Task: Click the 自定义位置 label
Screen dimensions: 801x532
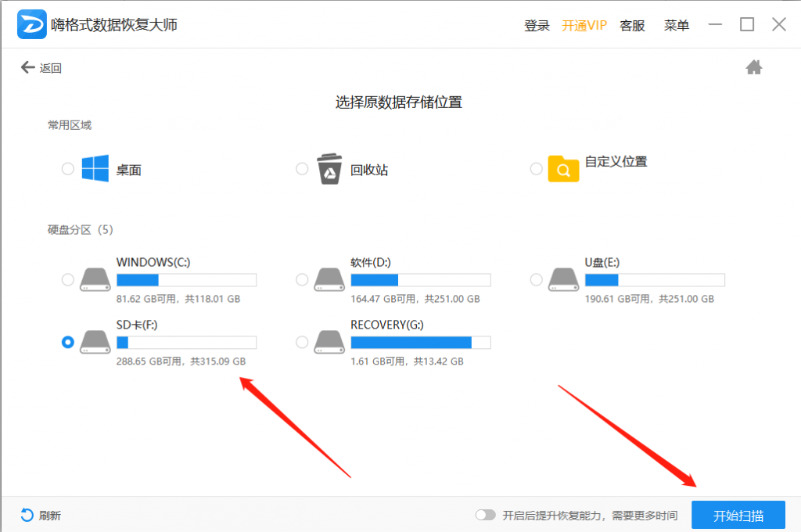Action: [616, 161]
